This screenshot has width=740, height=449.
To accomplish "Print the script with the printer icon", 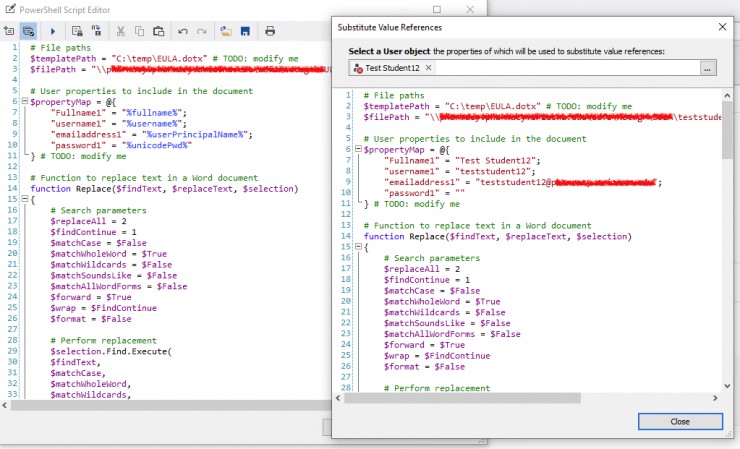I will click(x=269, y=31).
